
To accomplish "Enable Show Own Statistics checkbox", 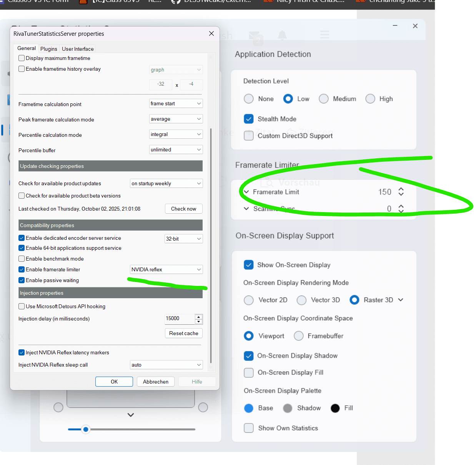I will tap(249, 428).
